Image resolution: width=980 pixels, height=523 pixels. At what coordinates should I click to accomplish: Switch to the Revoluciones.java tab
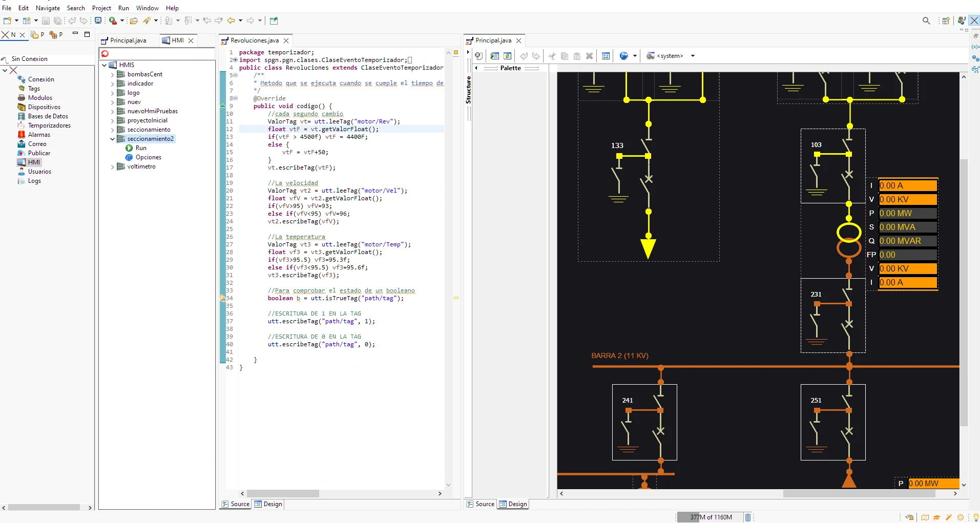[254, 40]
